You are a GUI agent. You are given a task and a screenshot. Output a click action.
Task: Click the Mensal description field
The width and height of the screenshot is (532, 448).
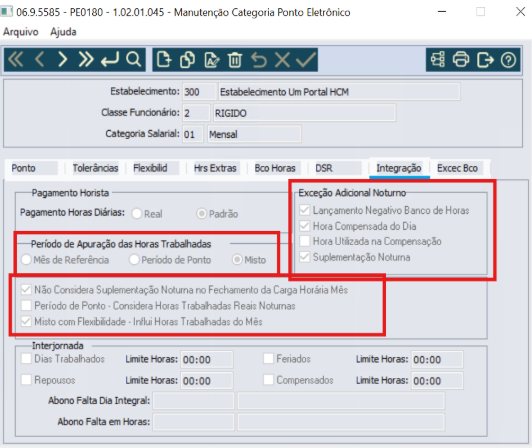[x=254, y=134]
